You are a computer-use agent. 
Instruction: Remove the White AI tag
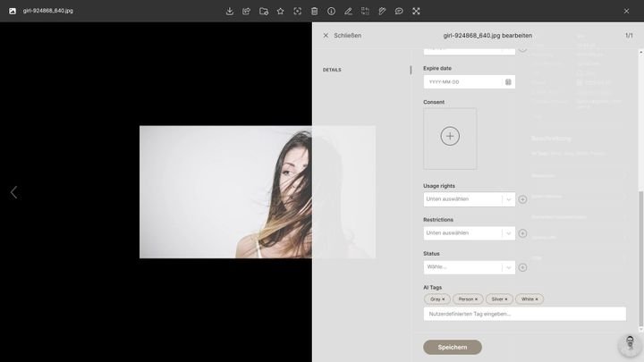point(537,299)
